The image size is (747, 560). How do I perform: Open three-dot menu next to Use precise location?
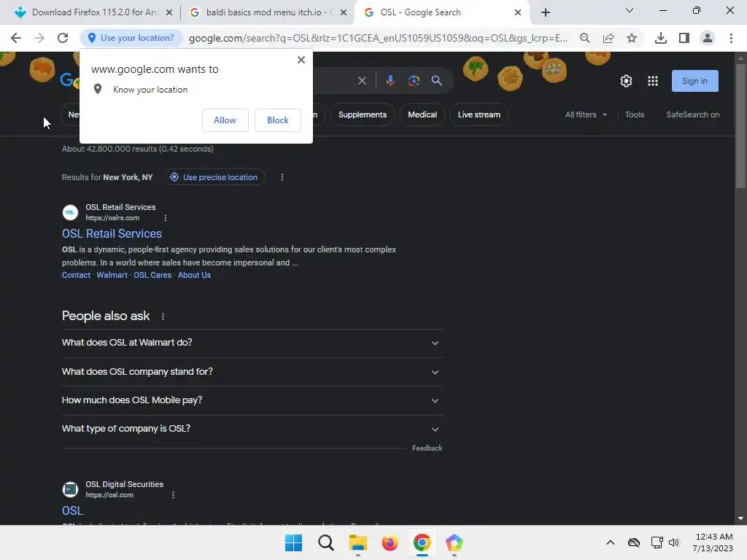coord(282,177)
